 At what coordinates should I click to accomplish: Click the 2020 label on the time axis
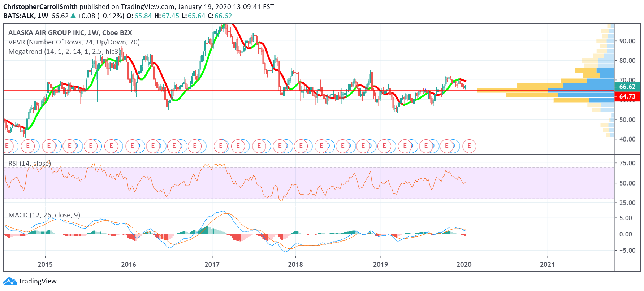click(x=464, y=265)
